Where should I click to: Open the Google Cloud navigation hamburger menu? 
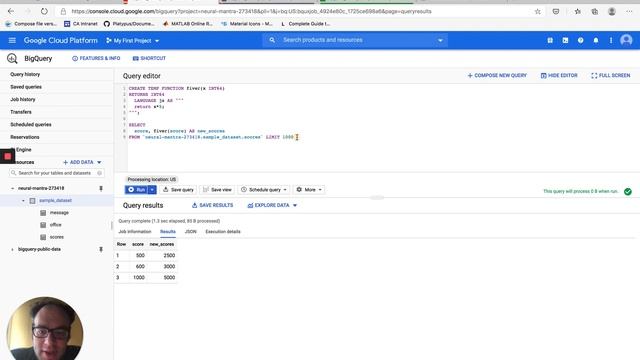point(12,40)
